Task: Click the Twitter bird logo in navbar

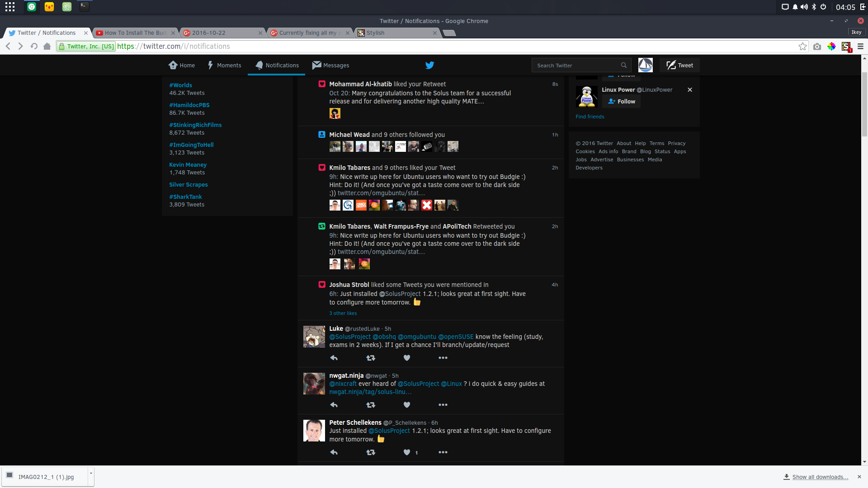Action: (429, 65)
